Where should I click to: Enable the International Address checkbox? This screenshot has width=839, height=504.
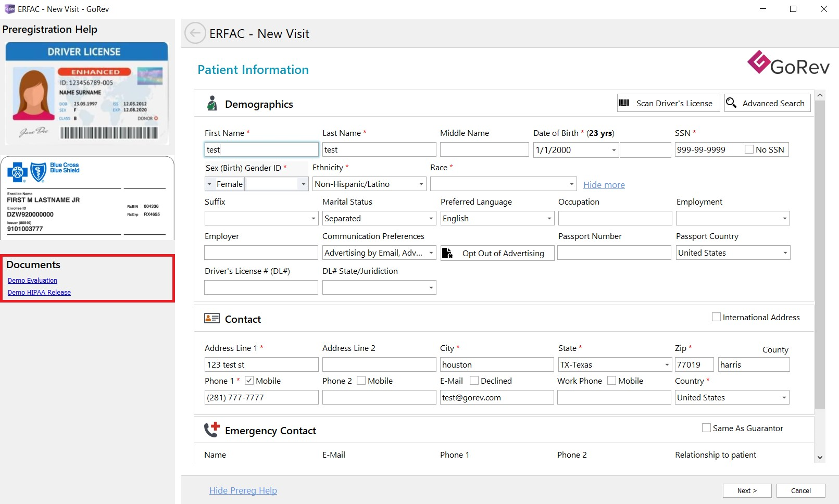click(716, 317)
